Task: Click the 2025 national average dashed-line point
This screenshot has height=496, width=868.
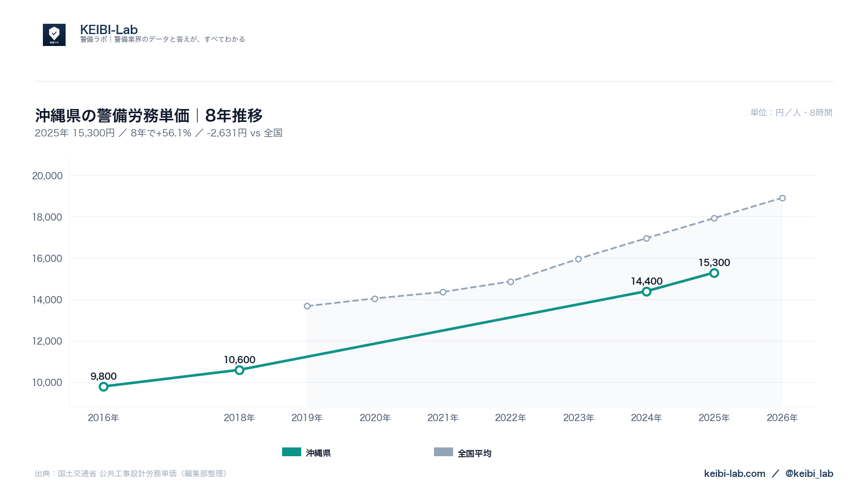Action: [714, 218]
